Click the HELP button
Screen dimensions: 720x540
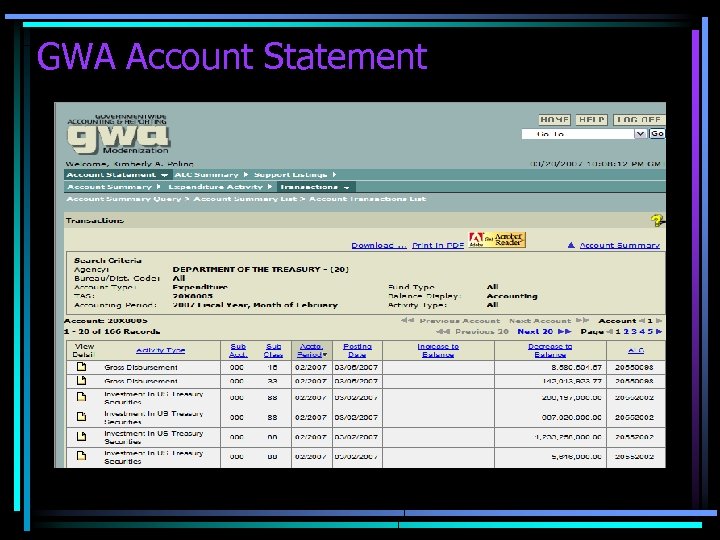pos(591,120)
